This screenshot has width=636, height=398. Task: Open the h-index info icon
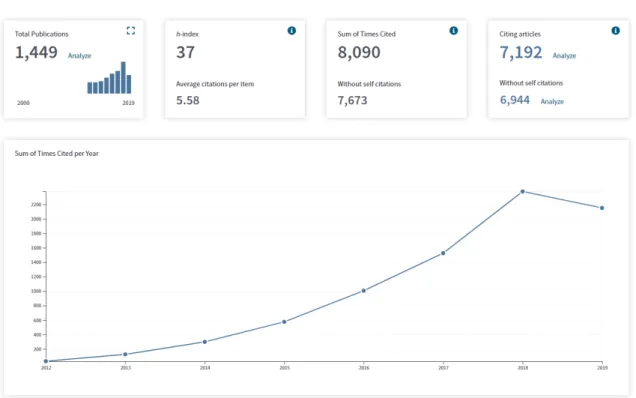(x=292, y=30)
